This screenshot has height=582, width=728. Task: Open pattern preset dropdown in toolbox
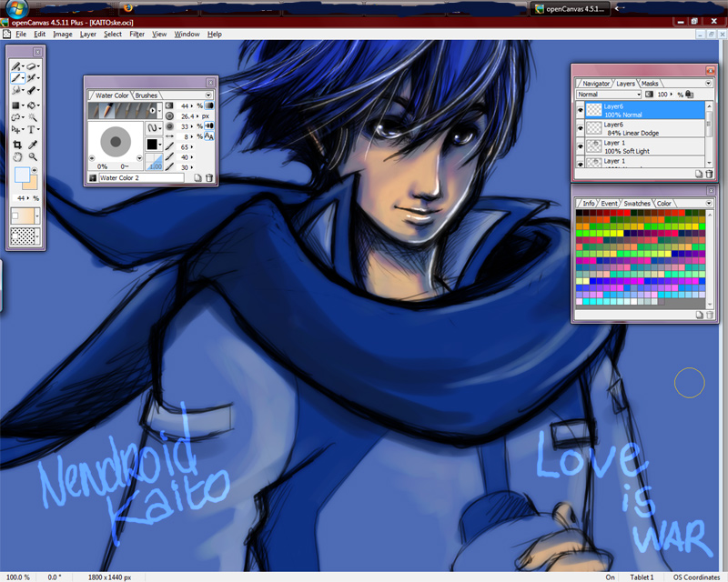(37, 236)
